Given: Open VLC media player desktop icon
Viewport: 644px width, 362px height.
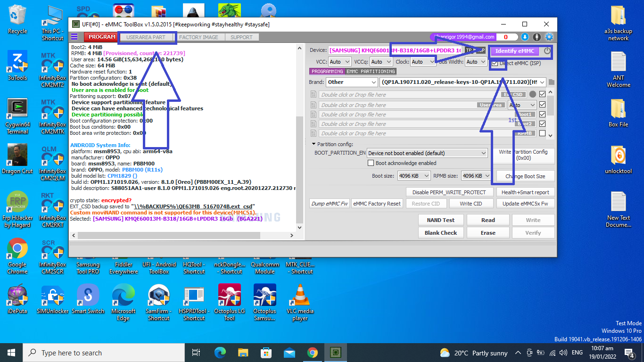Looking at the screenshot, I should click(300, 303).
